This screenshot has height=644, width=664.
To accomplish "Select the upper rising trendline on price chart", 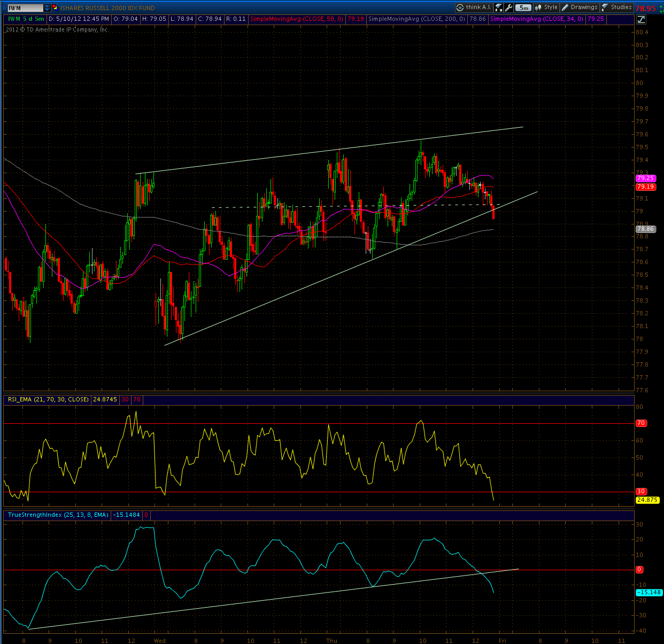I will [329, 150].
